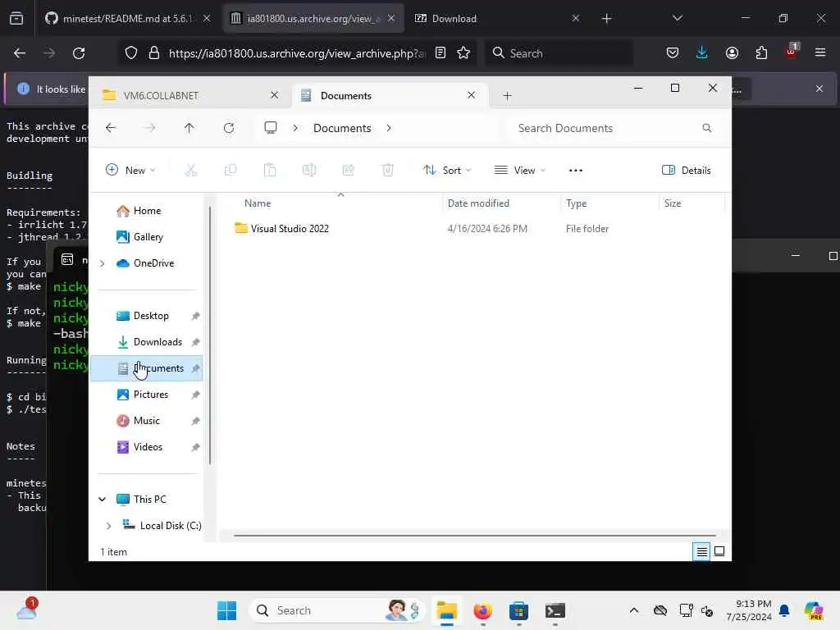Open Music quick access folder
Viewport: 840px width, 630px height.
(x=146, y=421)
